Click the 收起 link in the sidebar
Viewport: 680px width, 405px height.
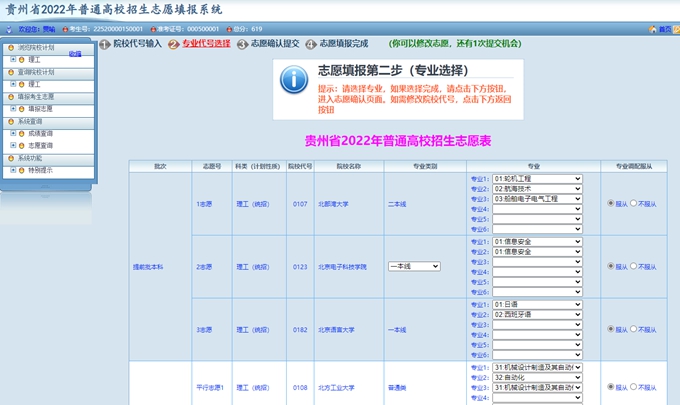point(75,54)
